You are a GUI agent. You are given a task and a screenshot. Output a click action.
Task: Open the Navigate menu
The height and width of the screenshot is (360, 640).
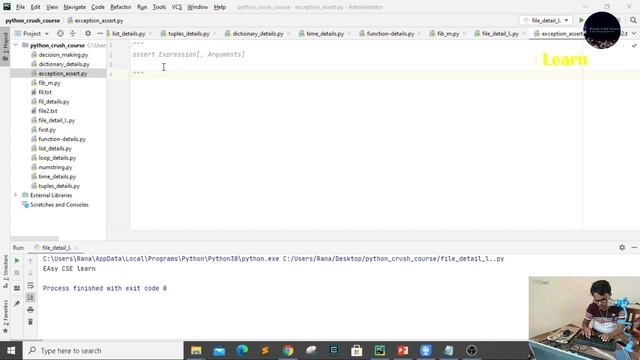[75, 7]
